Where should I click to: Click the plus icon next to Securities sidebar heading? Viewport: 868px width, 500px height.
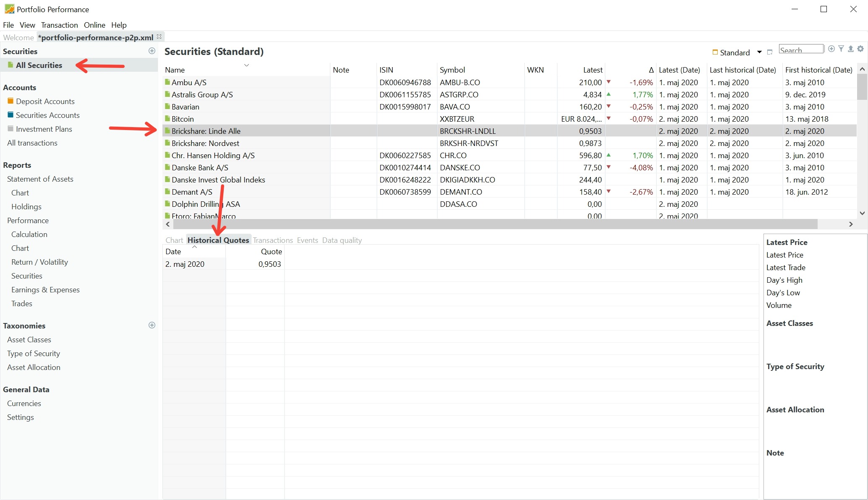(152, 51)
